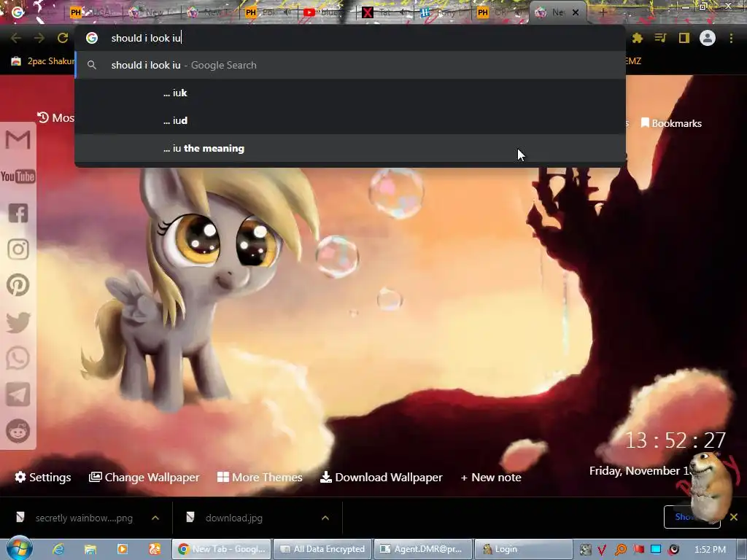Open the media control playlist icon
The height and width of the screenshot is (560, 747).
(x=660, y=38)
